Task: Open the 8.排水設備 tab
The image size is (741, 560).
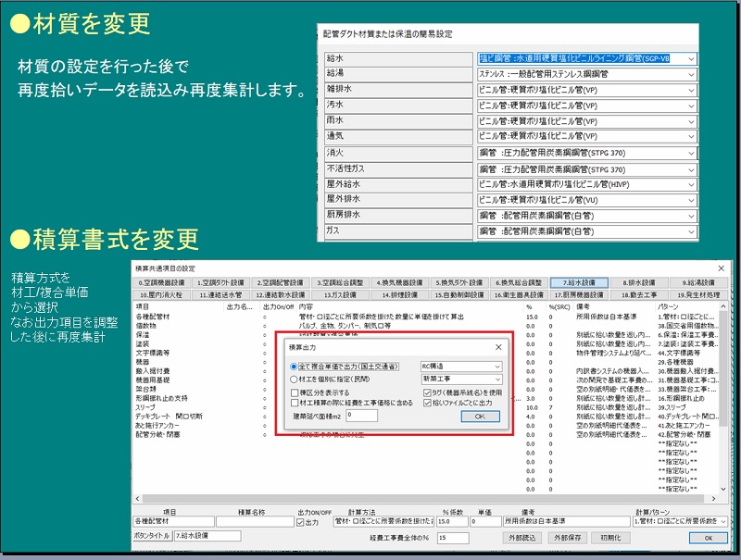Action: 639,283
